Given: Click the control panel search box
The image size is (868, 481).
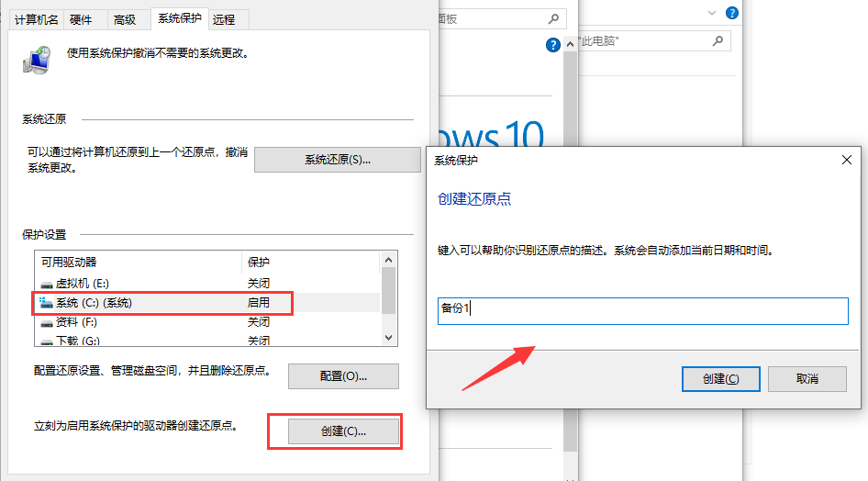Looking at the screenshot, I should (501, 19).
